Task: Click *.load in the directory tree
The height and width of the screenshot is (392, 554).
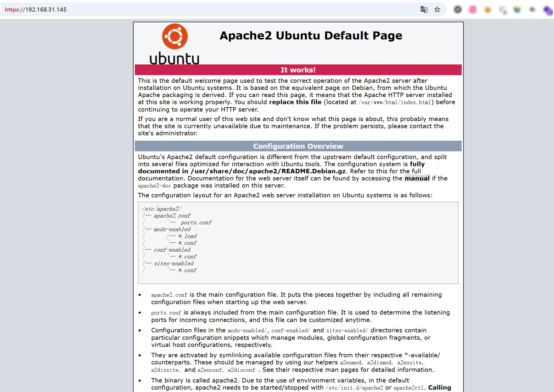Action: pos(187,236)
